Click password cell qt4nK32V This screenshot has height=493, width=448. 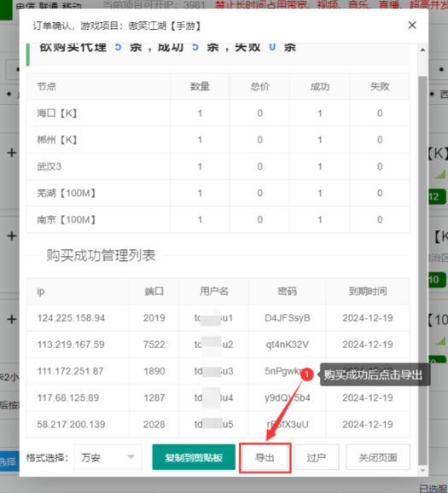tap(288, 345)
